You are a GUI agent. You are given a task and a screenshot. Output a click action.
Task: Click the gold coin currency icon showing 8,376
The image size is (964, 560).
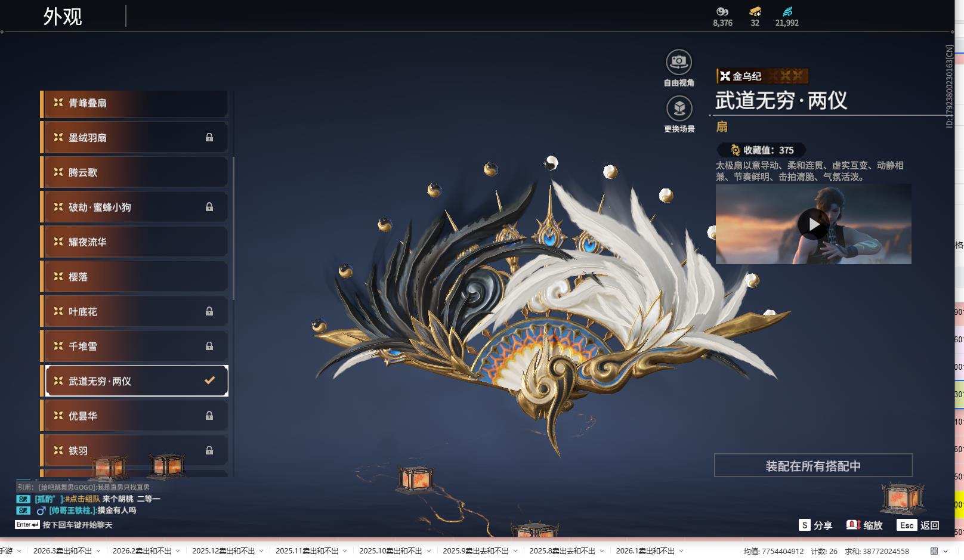click(x=722, y=12)
